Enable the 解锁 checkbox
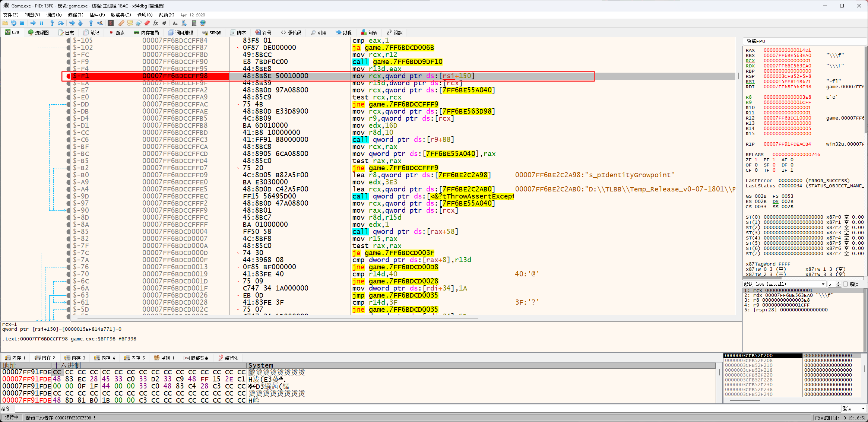This screenshot has width=868, height=422. 845,284
